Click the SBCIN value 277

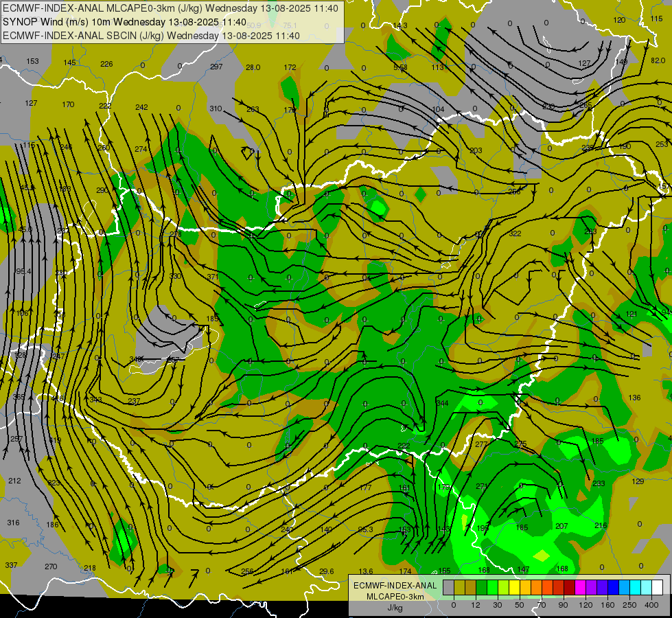pos(481,444)
